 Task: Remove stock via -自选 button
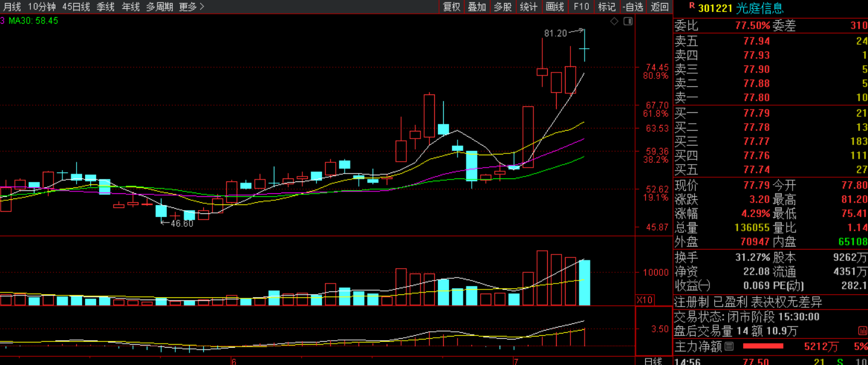click(x=633, y=7)
